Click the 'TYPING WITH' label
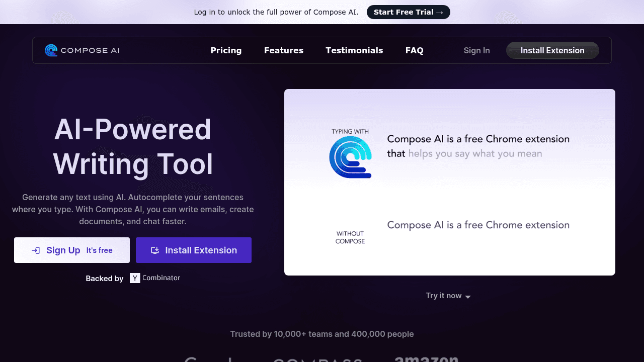Image resolution: width=644 pixels, height=362 pixels. tap(350, 132)
